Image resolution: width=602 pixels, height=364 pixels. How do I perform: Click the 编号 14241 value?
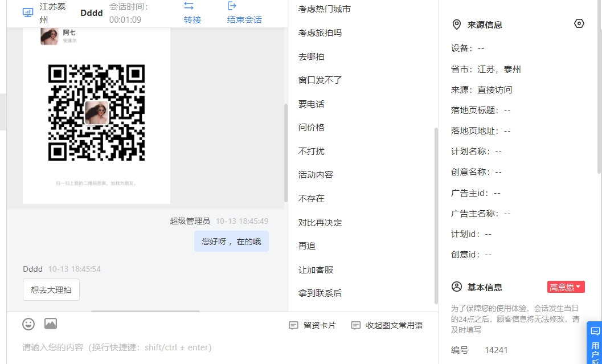496,350
